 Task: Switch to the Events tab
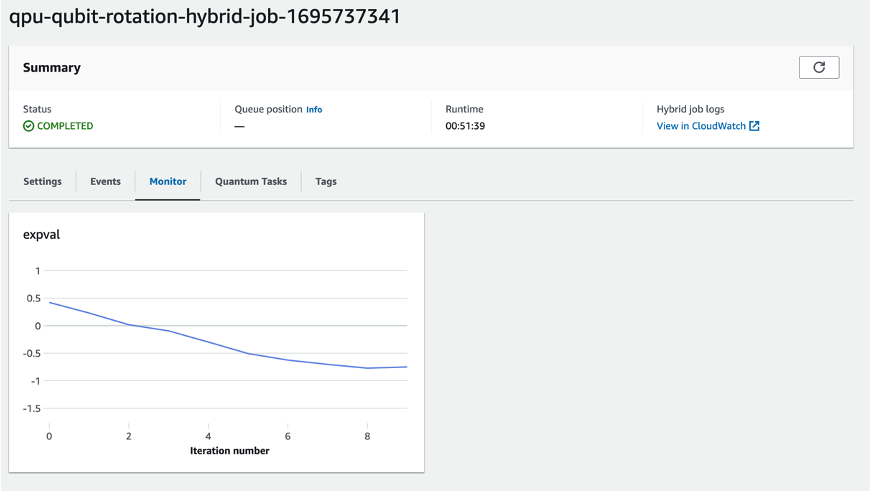click(x=105, y=181)
